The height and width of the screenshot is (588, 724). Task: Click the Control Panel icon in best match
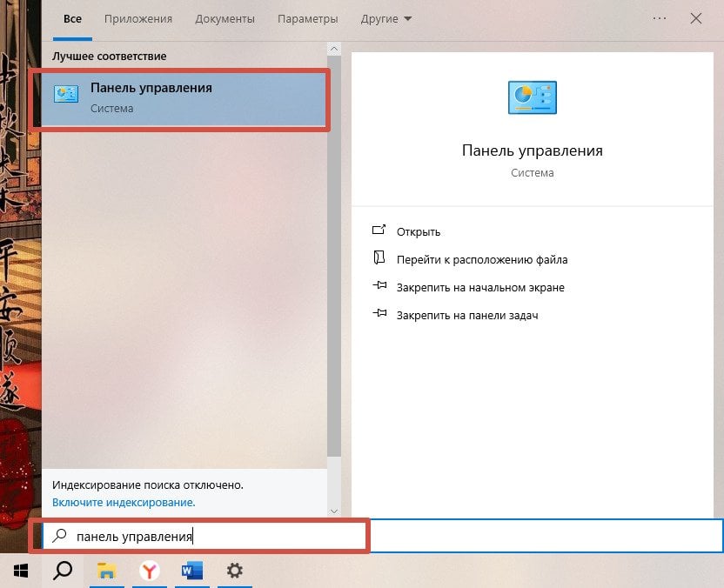click(66, 94)
